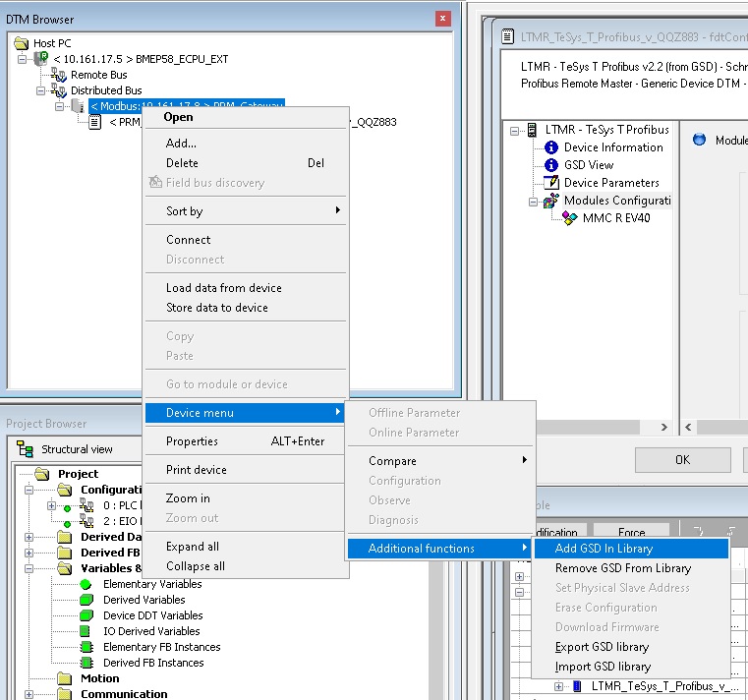Viewport: 748px width, 700px height.
Task: Select Add GSD In Library
Action: point(632,549)
